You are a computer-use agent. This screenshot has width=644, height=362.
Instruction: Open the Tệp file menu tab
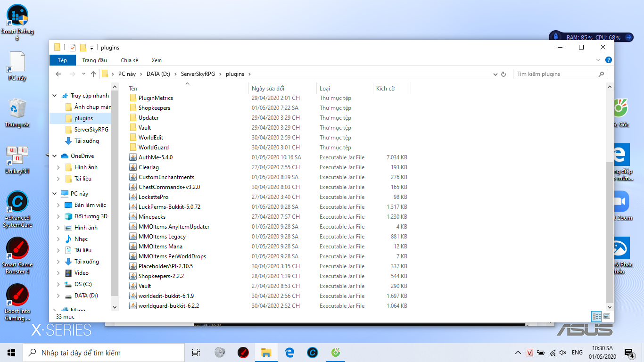[63, 60]
